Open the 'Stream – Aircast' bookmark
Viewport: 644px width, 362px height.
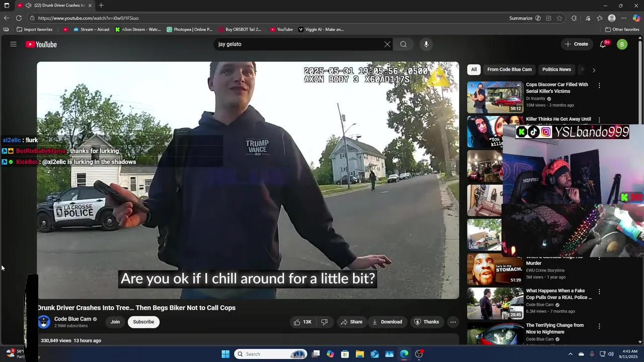click(91, 30)
